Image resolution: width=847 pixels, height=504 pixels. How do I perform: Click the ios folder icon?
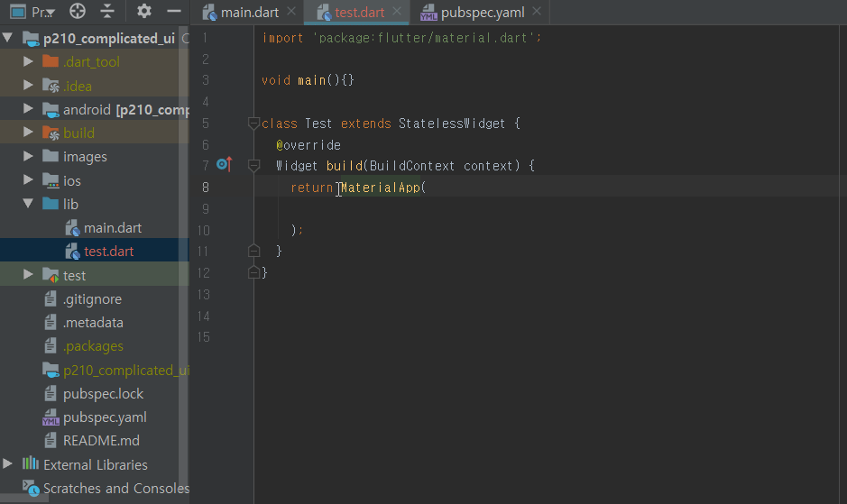tap(51, 180)
